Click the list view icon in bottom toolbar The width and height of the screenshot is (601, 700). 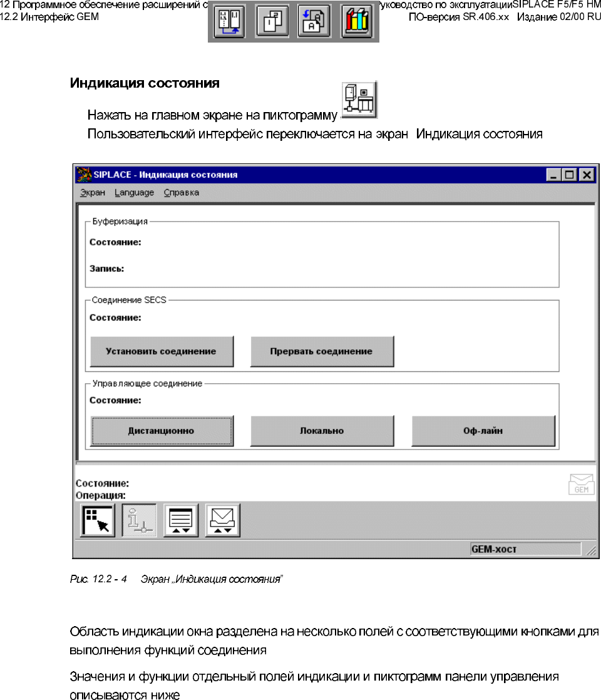pyautogui.click(x=181, y=520)
